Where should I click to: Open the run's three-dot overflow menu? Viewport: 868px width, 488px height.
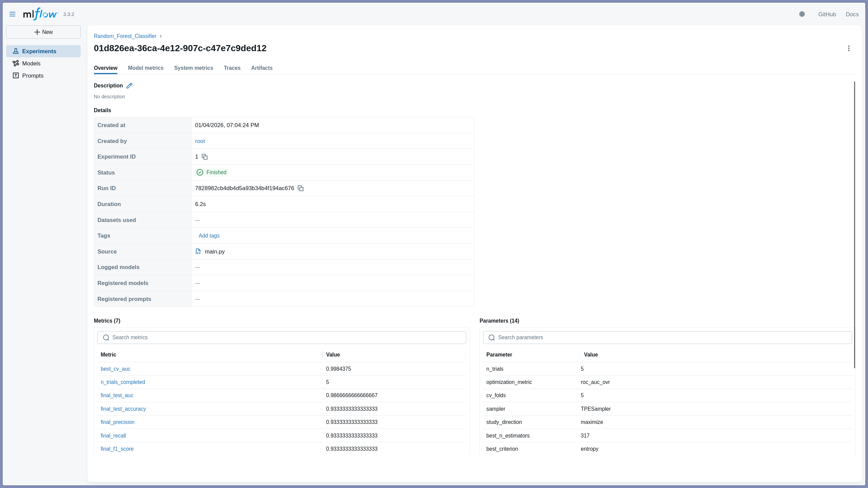coord(849,48)
